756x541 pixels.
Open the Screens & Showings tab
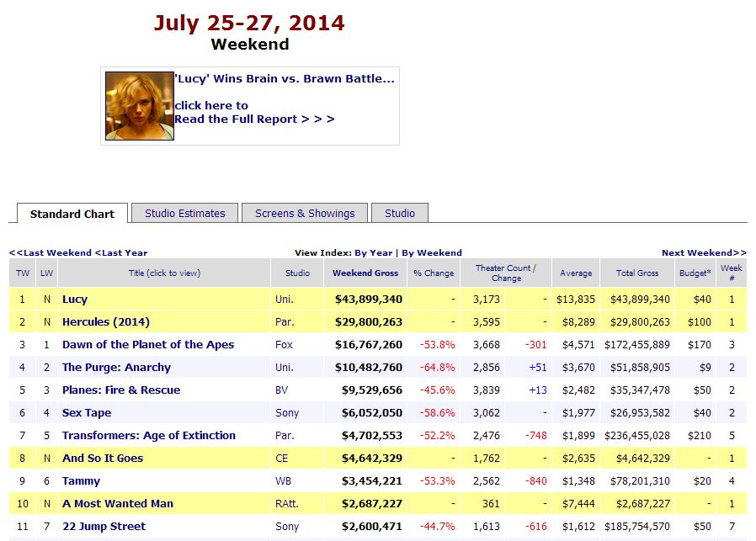[x=305, y=214]
